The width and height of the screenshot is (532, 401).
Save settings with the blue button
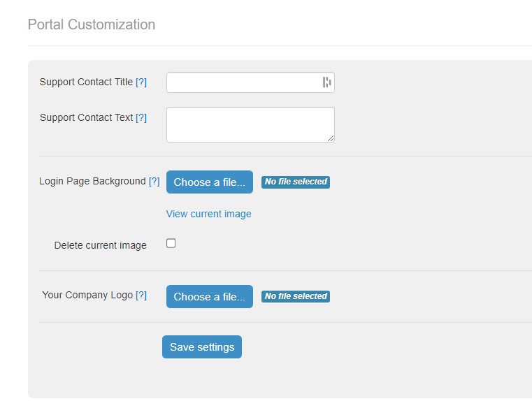click(202, 347)
